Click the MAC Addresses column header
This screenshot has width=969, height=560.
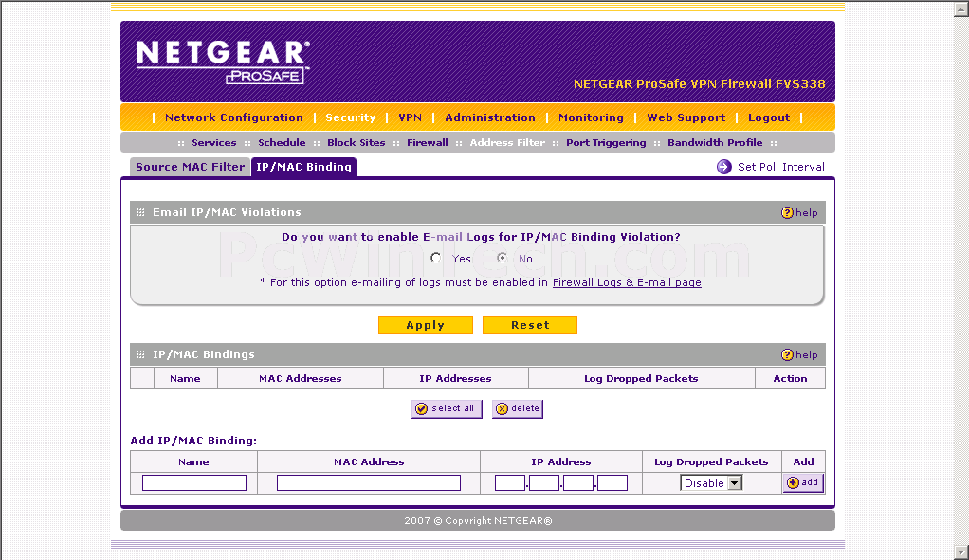(x=301, y=378)
